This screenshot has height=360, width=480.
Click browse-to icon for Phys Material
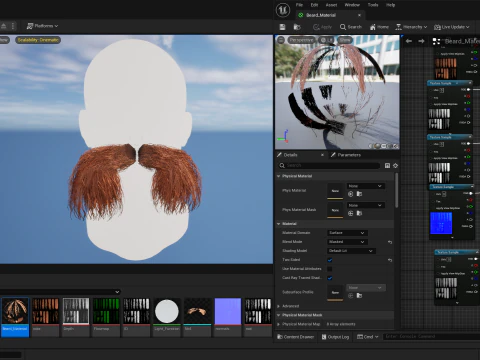click(359, 194)
